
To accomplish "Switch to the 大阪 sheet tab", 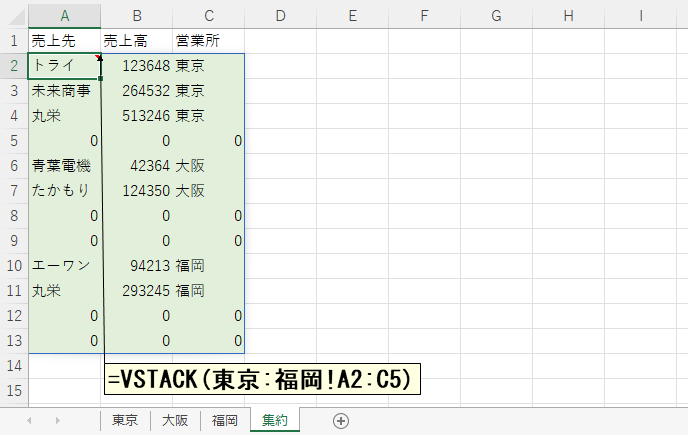I will 175,421.
